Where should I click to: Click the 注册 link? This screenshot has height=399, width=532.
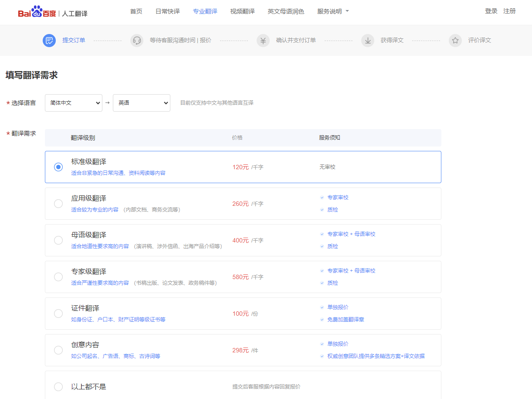click(509, 11)
